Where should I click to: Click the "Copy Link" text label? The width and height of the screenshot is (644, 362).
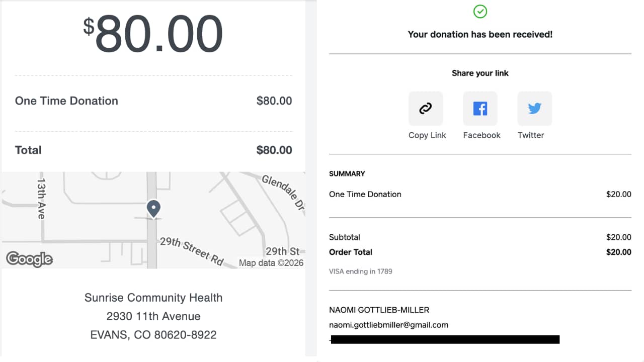pyautogui.click(x=427, y=135)
